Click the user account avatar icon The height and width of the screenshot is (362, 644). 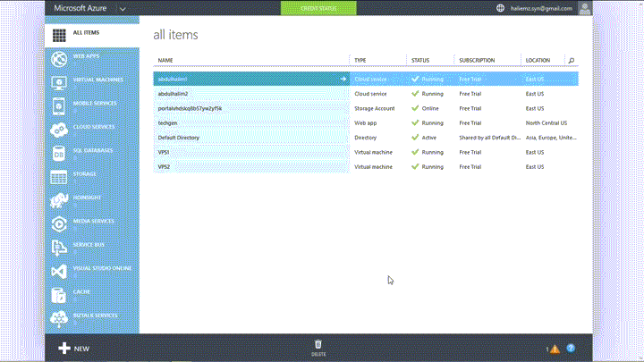tap(584, 8)
